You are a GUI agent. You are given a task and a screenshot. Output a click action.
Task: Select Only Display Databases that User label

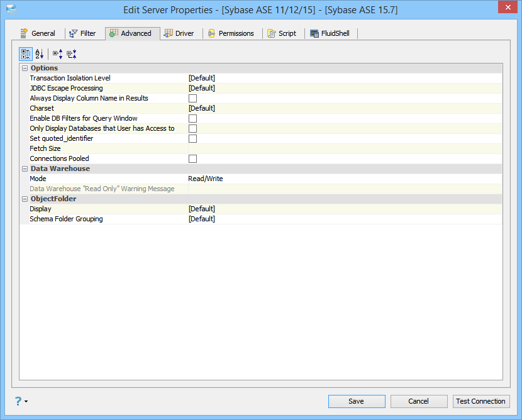[102, 128]
